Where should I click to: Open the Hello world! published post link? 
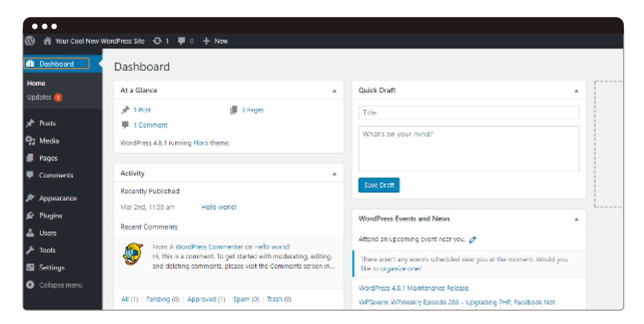coord(219,207)
